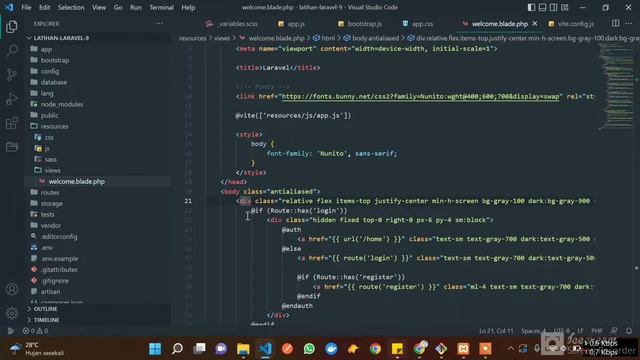Image resolution: width=640 pixels, height=360 pixels.
Task: Click Ln 21, Col 11 status entry
Action: (x=496, y=331)
